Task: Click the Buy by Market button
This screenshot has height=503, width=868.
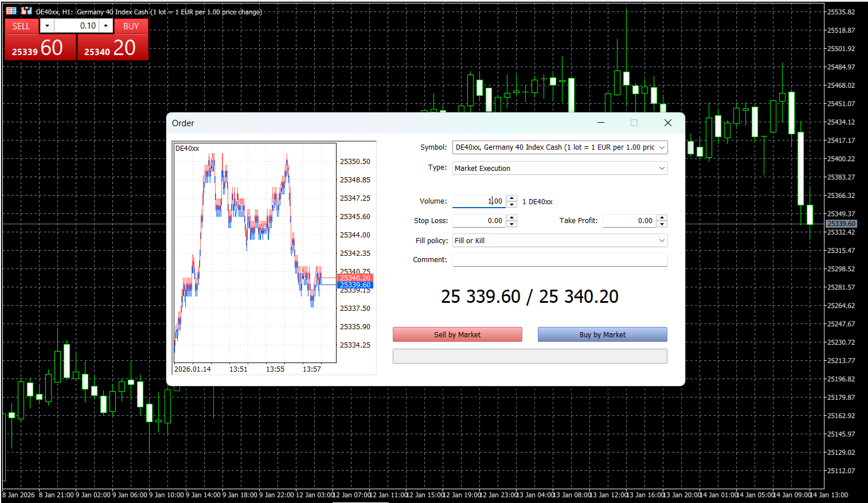Action: coord(603,334)
